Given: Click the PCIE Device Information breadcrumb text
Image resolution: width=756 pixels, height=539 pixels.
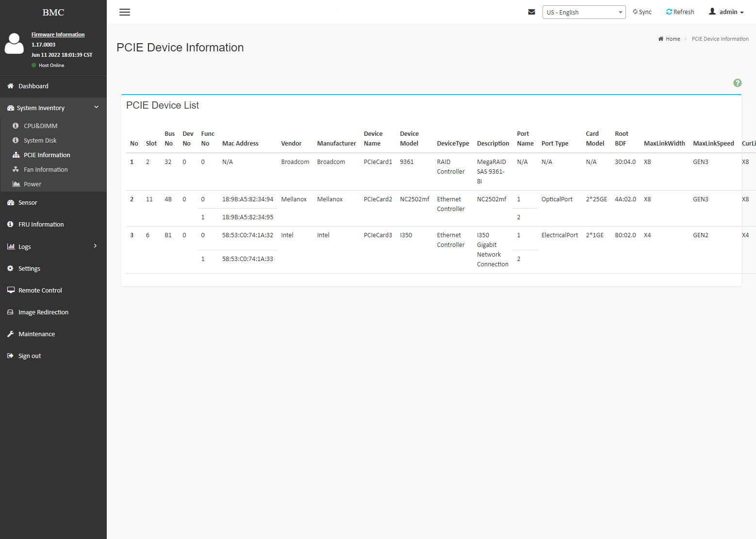Looking at the screenshot, I should (x=720, y=39).
